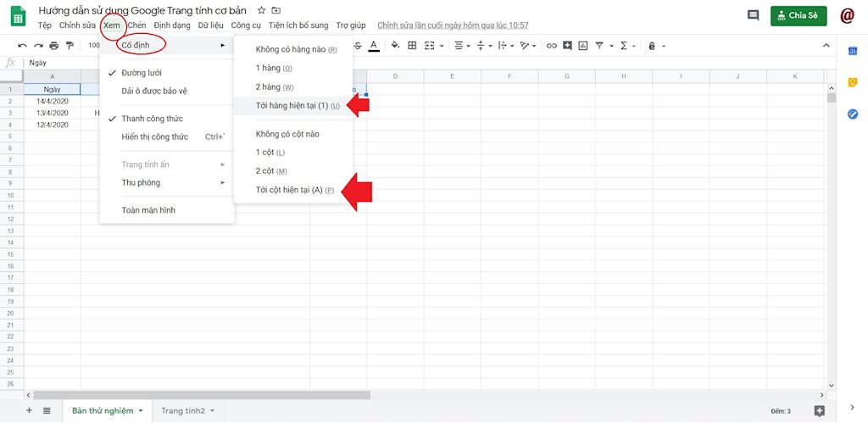
Task: Apply strikethrough formatting
Action: click(359, 46)
